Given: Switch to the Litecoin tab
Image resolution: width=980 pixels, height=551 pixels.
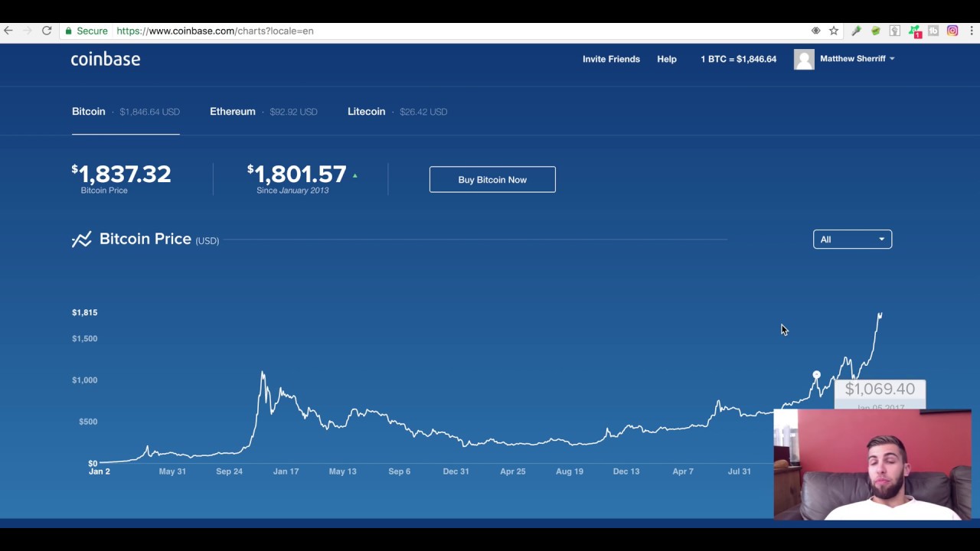Looking at the screenshot, I should (x=397, y=112).
